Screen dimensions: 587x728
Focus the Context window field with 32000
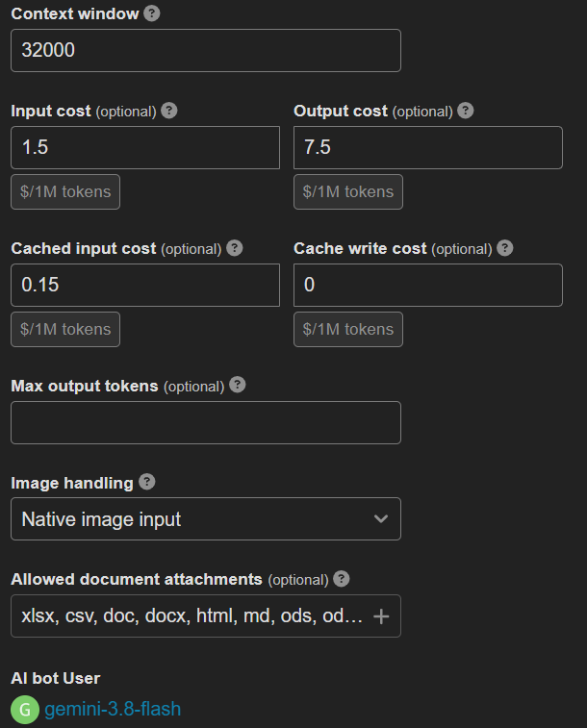pyautogui.click(x=206, y=51)
